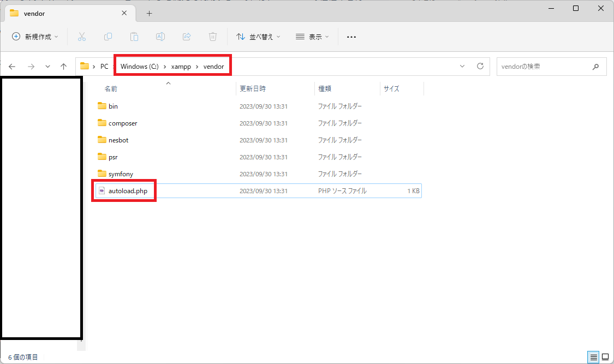Switch to large thumbnails view layout
The width and height of the screenshot is (614, 364).
coord(605,357)
